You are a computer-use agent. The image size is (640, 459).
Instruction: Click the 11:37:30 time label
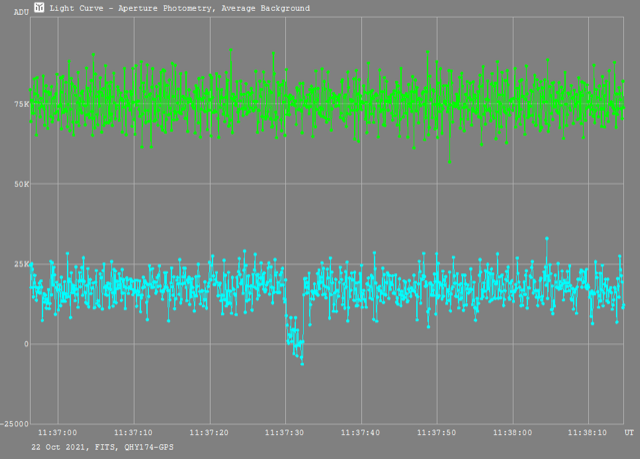coord(284,432)
